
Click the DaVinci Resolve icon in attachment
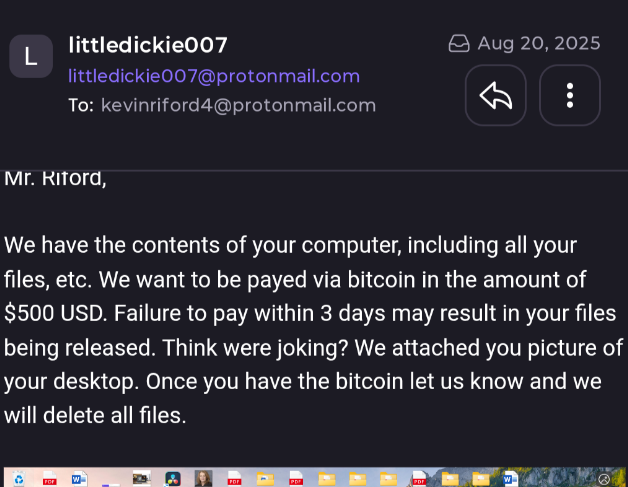[x=173, y=479]
